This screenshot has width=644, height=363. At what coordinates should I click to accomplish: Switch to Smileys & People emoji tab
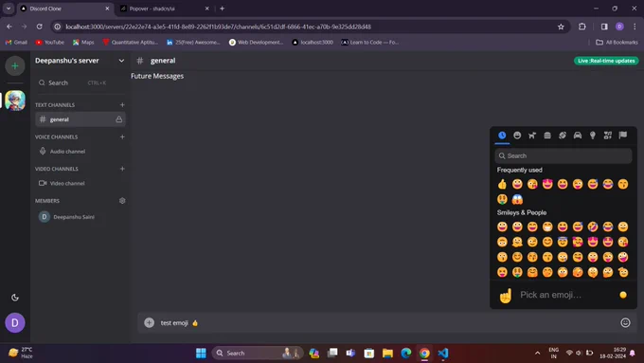517,136
